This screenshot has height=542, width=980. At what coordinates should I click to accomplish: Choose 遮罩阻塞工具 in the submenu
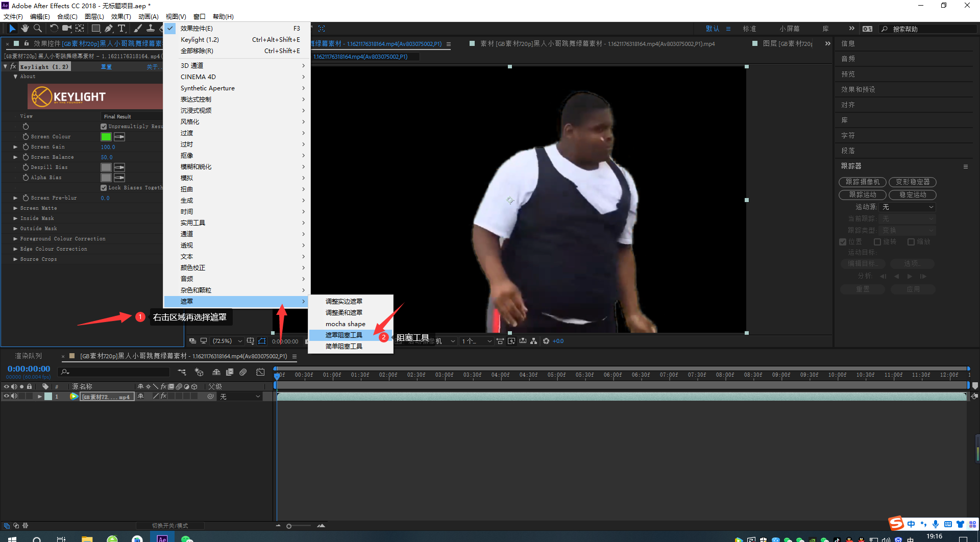tap(344, 335)
